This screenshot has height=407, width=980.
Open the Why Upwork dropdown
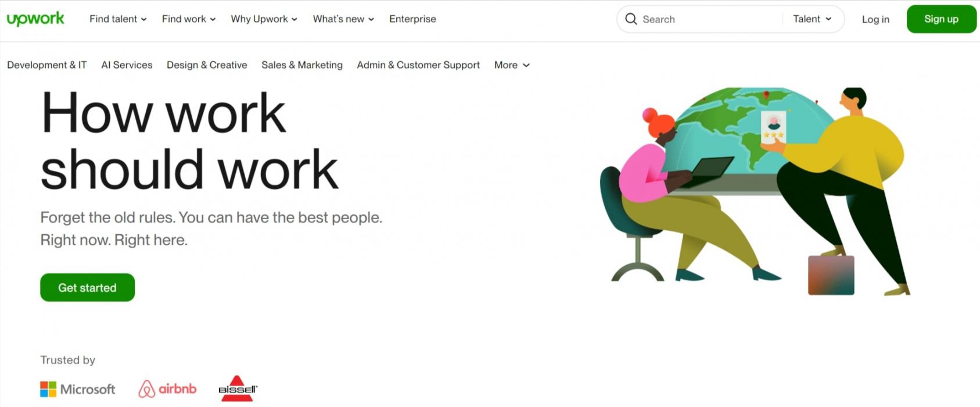pyautogui.click(x=264, y=19)
